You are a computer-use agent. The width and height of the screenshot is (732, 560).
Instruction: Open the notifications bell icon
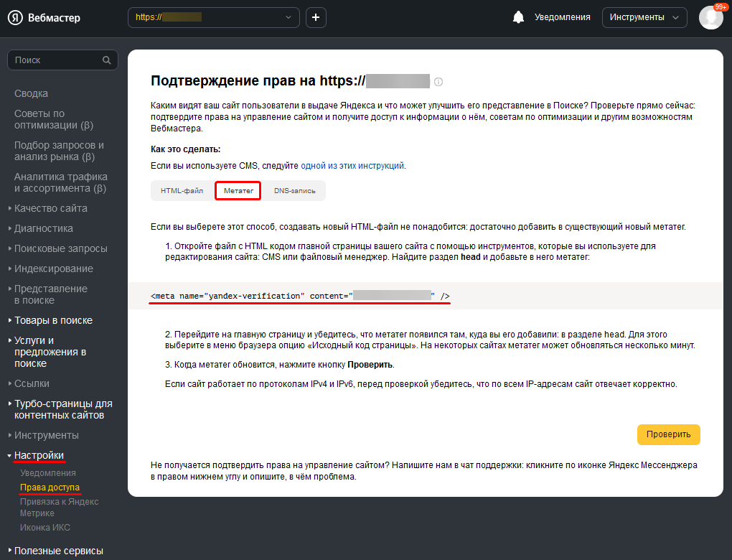click(x=518, y=17)
